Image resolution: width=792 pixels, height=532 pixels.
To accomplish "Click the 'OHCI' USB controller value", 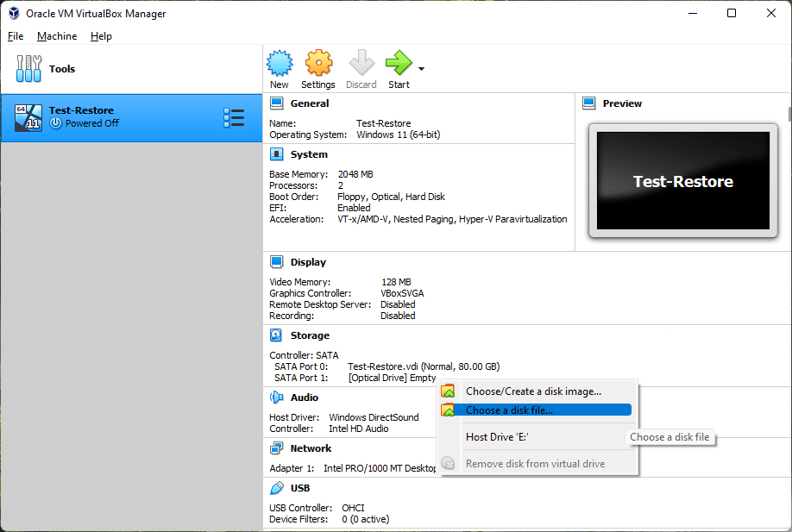I will click(353, 508).
